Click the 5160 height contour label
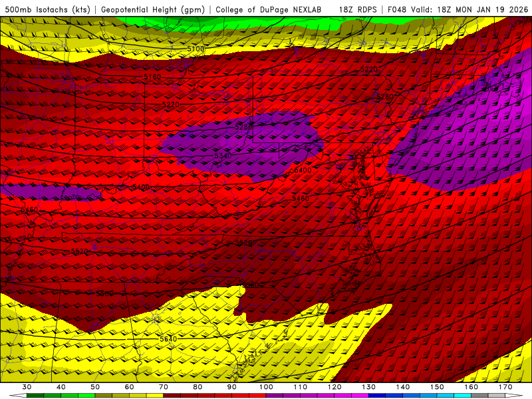Viewport: 532px width, 399px height. 152,77
